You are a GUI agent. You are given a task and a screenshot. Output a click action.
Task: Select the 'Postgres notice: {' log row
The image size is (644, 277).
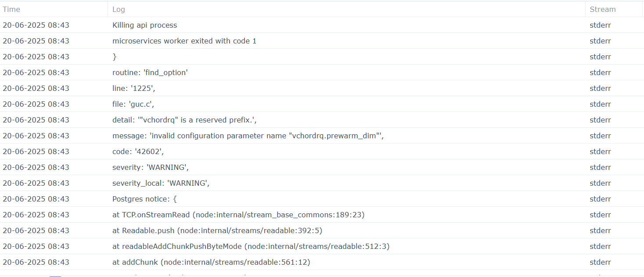pos(144,199)
